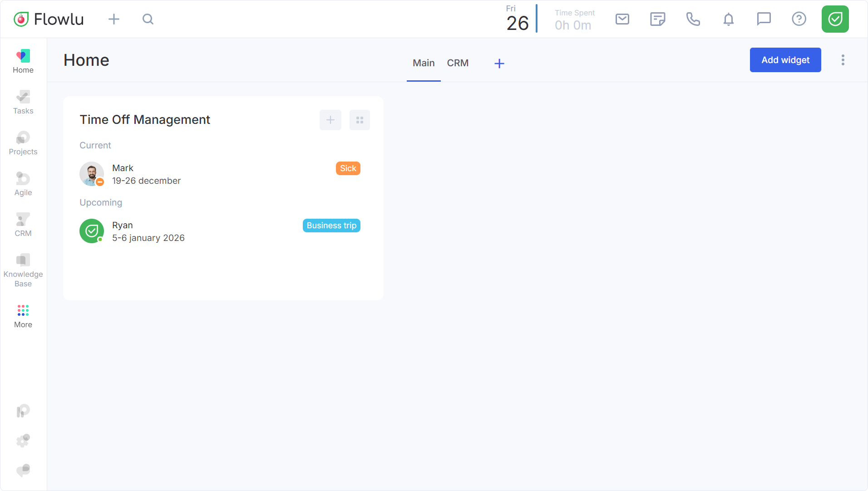Switch to the CRM dashboard tab
This screenshot has height=491, width=868.
coord(458,63)
